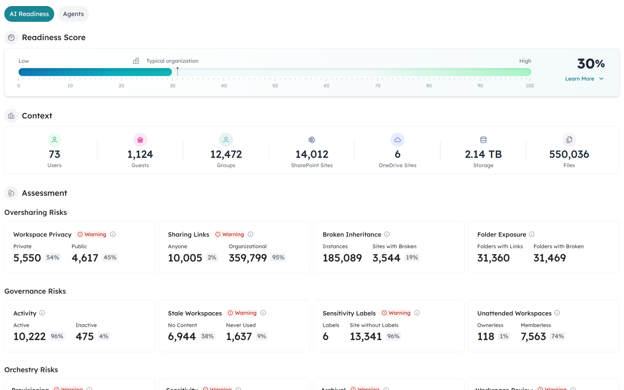Click the Typical organization marker on bar

[177, 72]
